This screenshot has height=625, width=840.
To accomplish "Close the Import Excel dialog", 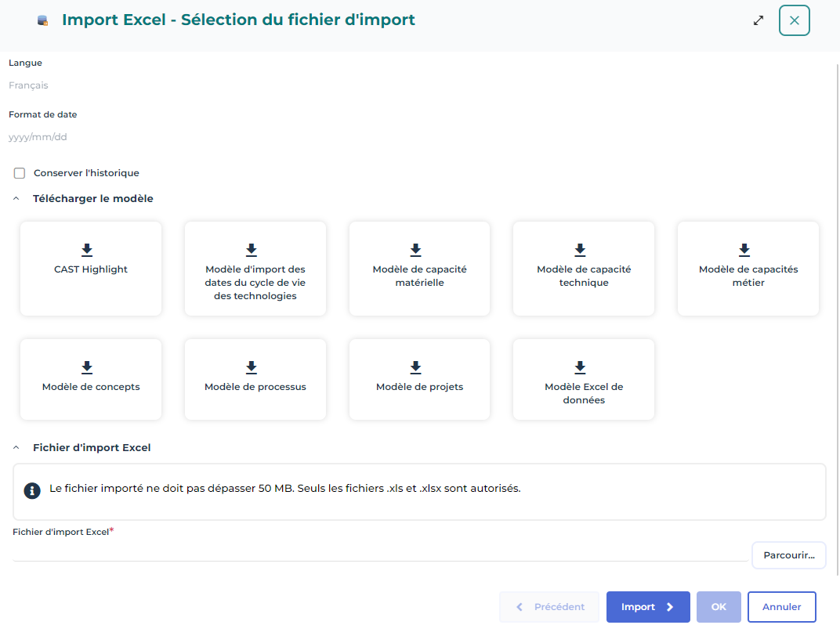I will click(x=794, y=20).
